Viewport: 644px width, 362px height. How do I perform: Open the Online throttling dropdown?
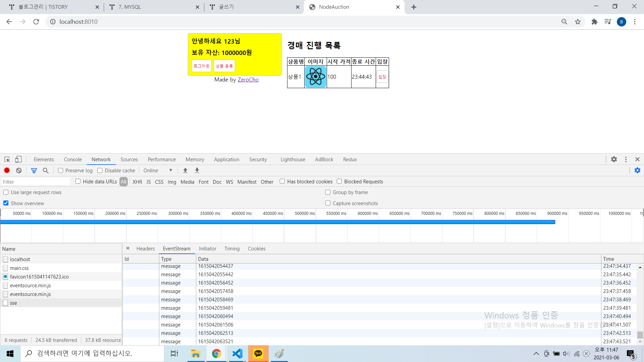coord(158,170)
